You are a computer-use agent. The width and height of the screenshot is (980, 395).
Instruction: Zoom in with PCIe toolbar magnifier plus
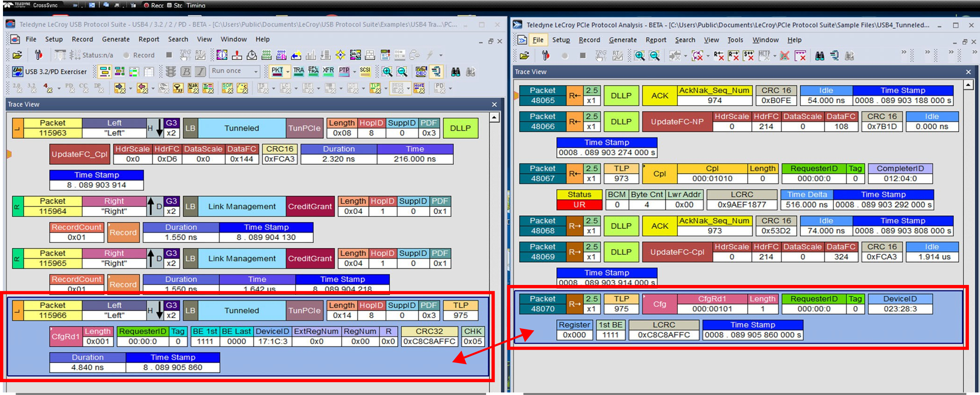639,56
